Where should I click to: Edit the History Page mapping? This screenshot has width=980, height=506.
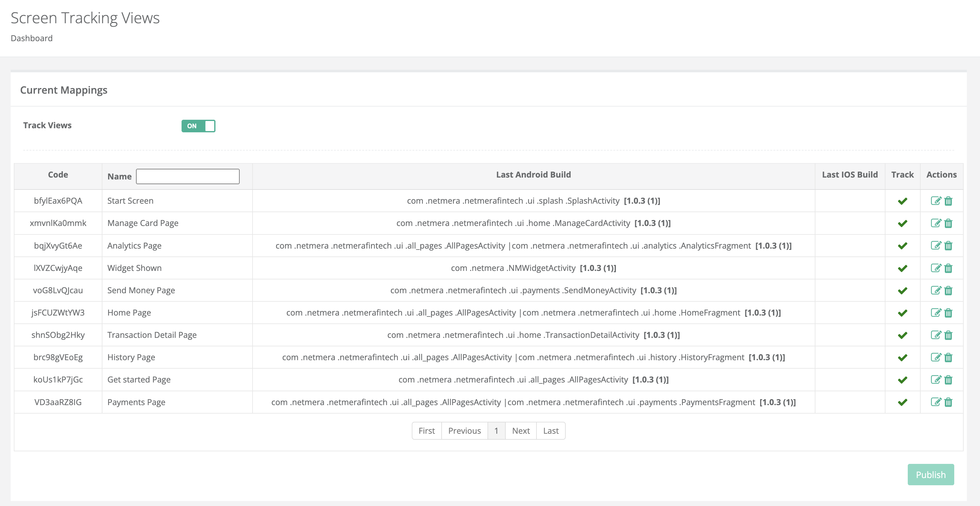point(935,357)
